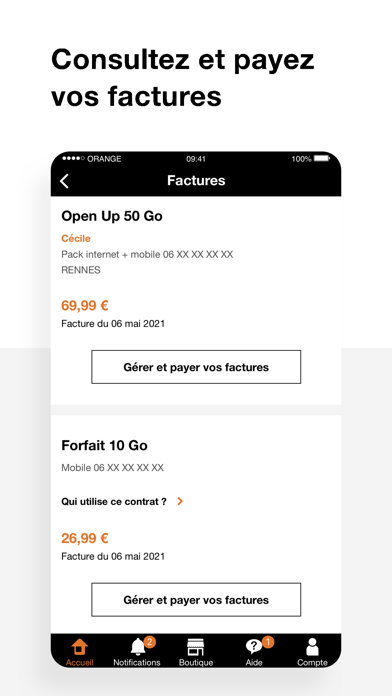
Task: Tap the back arrow in Factures header
Action: (x=64, y=181)
